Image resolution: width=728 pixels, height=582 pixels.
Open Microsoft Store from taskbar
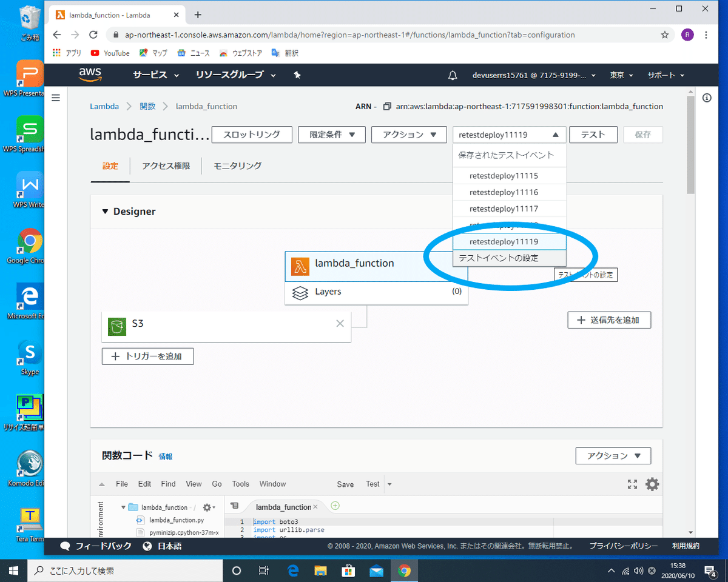click(348, 570)
